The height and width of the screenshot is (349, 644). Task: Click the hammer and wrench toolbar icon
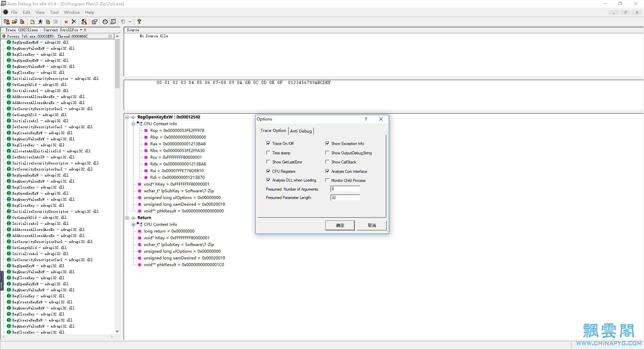(x=84, y=22)
